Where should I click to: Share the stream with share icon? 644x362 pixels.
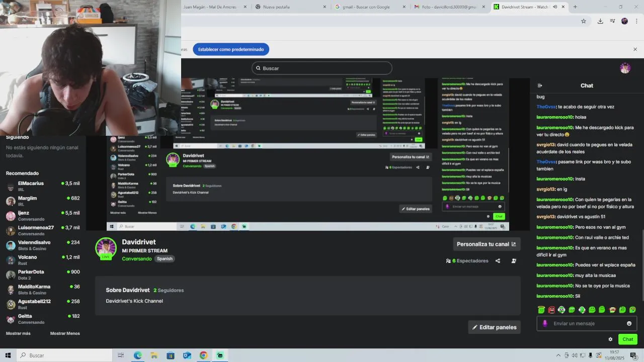tap(498, 261)
